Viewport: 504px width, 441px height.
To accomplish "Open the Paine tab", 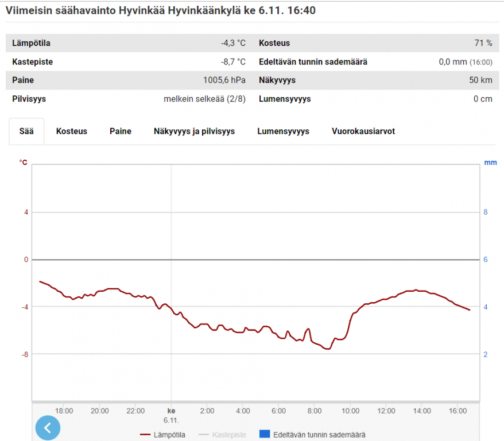I will (121, 131).
